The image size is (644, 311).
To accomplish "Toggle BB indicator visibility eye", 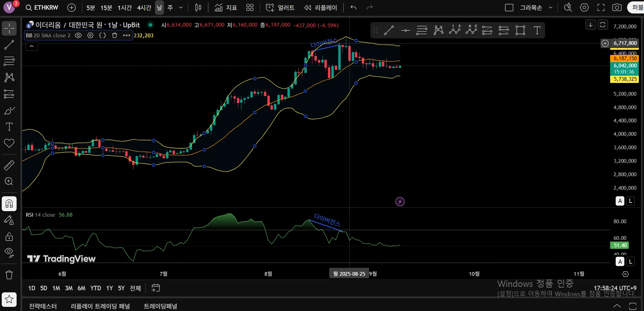I will click(x=79, y=35).
